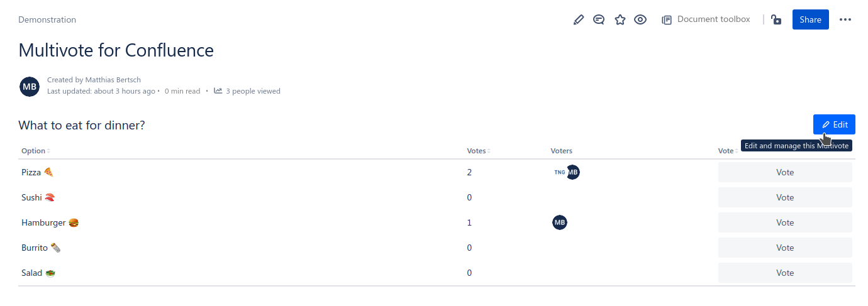868x306 pixels.
Task: Open the Demonstration breadcrumb link
Action: (47, 20)
